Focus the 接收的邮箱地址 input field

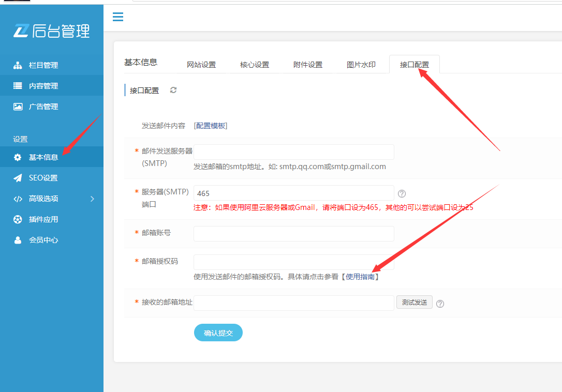click(294, 303)
